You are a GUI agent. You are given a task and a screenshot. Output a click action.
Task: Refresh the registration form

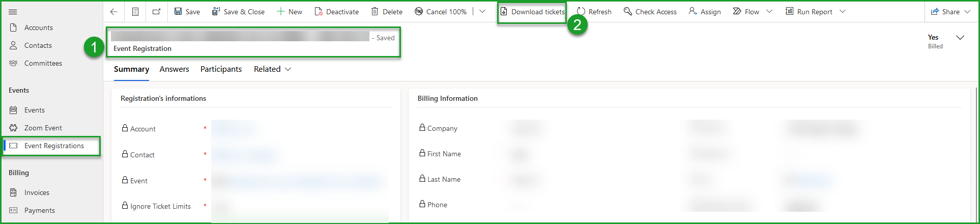[x=594, y=12]
